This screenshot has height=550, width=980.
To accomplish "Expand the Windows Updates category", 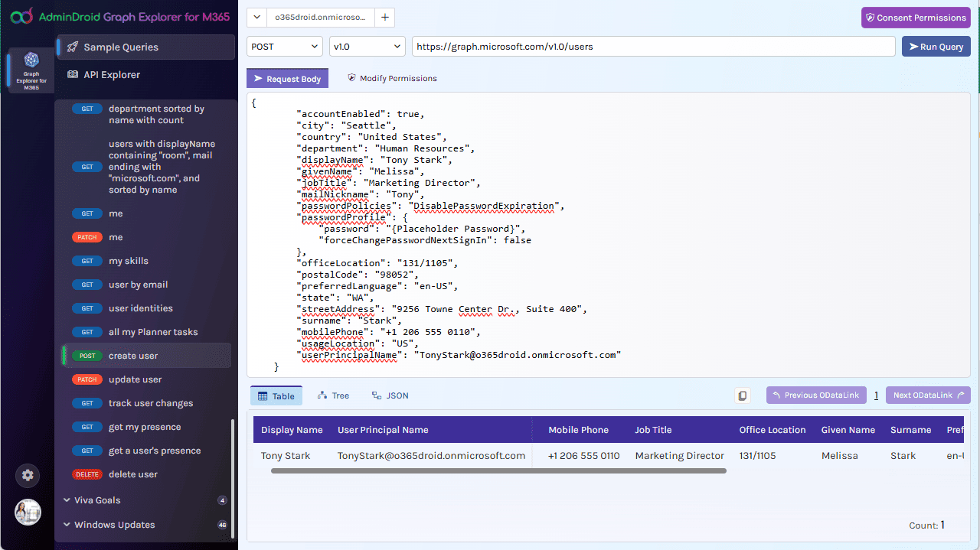I will pos(114,525).
